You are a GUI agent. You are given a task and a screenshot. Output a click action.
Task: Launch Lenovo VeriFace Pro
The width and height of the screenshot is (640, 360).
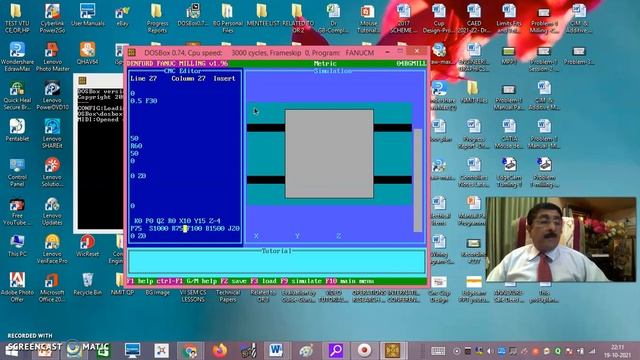pos(52,249)
